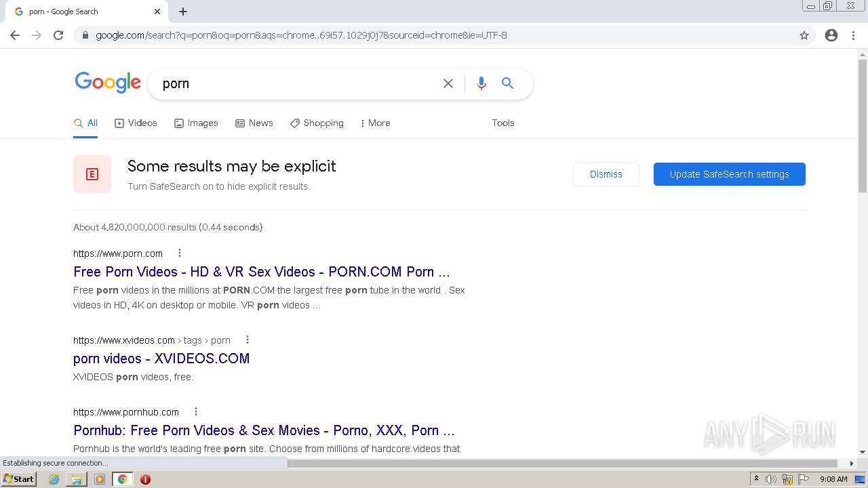Image resolution: width=868 pixels, height=488 pixels.
Task: Click the magnifier search button
Action: tap(507, 83)
